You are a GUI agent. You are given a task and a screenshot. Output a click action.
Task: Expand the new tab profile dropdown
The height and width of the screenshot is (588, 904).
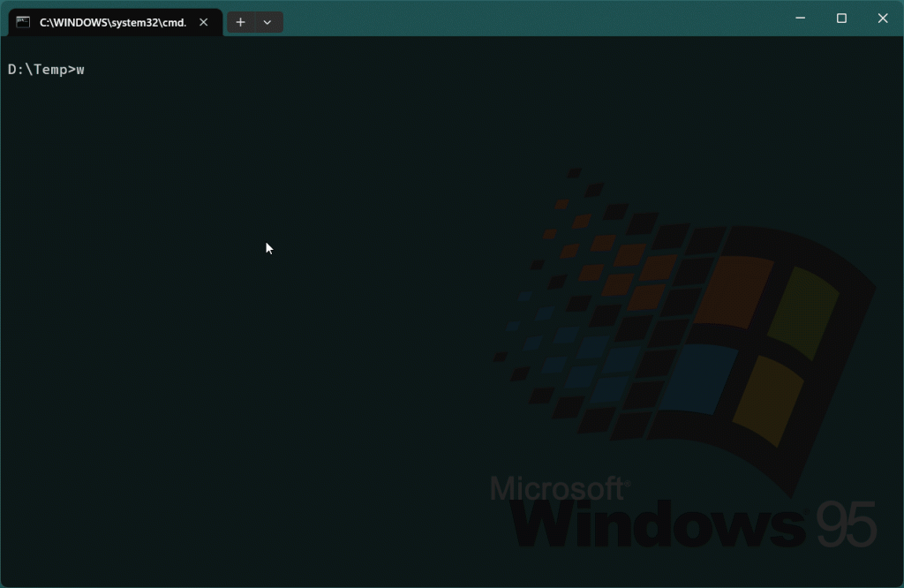267,22
